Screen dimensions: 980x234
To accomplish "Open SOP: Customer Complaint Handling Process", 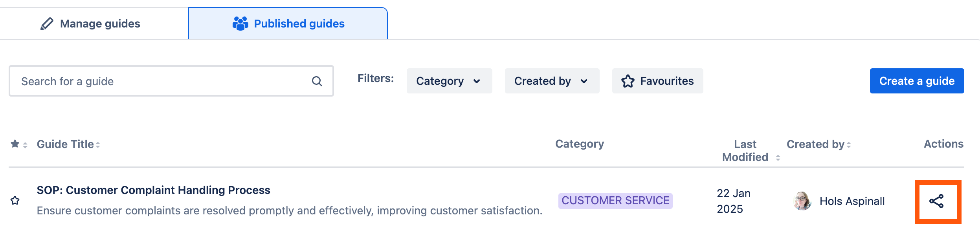I will 154,190.
